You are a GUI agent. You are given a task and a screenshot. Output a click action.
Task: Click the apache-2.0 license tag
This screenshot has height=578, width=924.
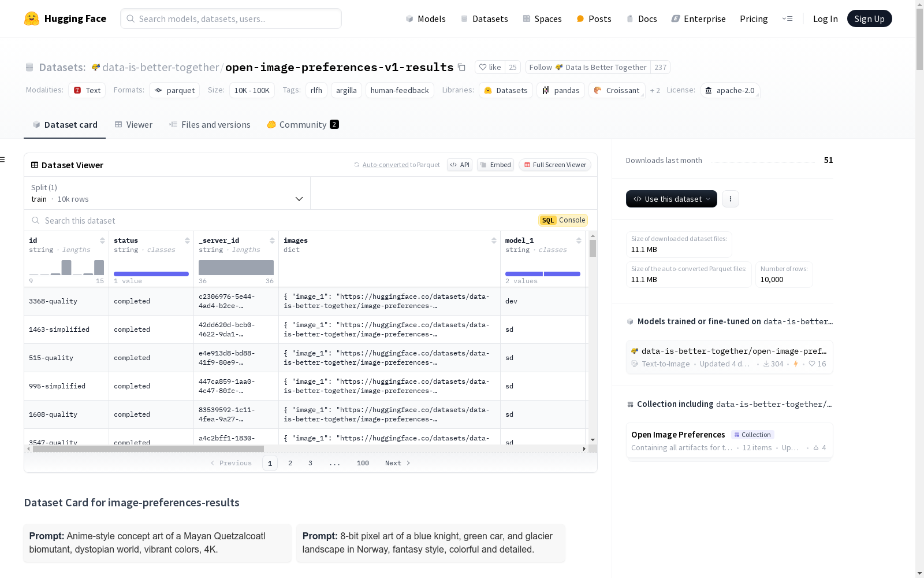pyautogui.click(x=730, y=90)
